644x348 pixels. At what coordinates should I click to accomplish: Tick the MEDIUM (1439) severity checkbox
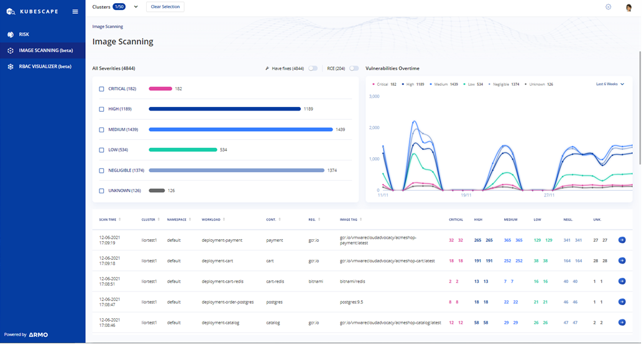pyautogui.click(x=102, y=130)
